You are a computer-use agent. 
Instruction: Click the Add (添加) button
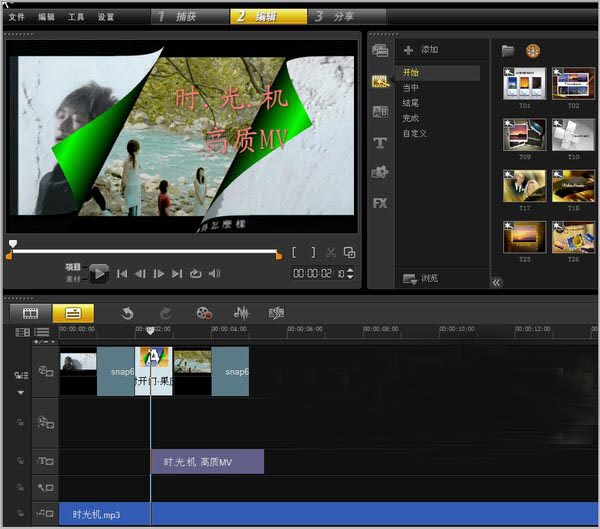421,49
